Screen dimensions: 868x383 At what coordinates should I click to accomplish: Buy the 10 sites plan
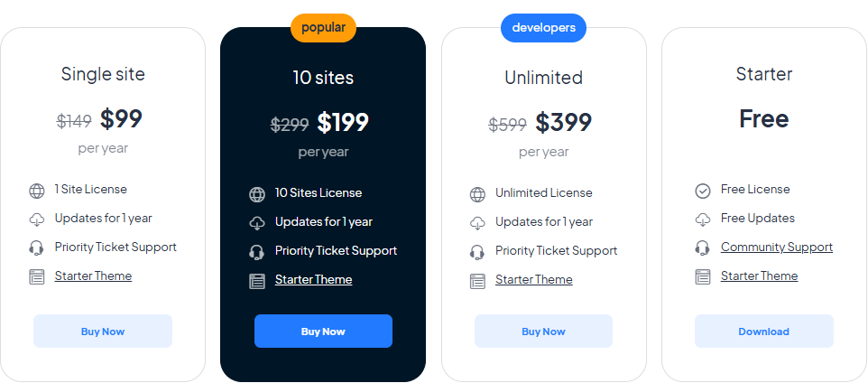(x=323, y=332)
